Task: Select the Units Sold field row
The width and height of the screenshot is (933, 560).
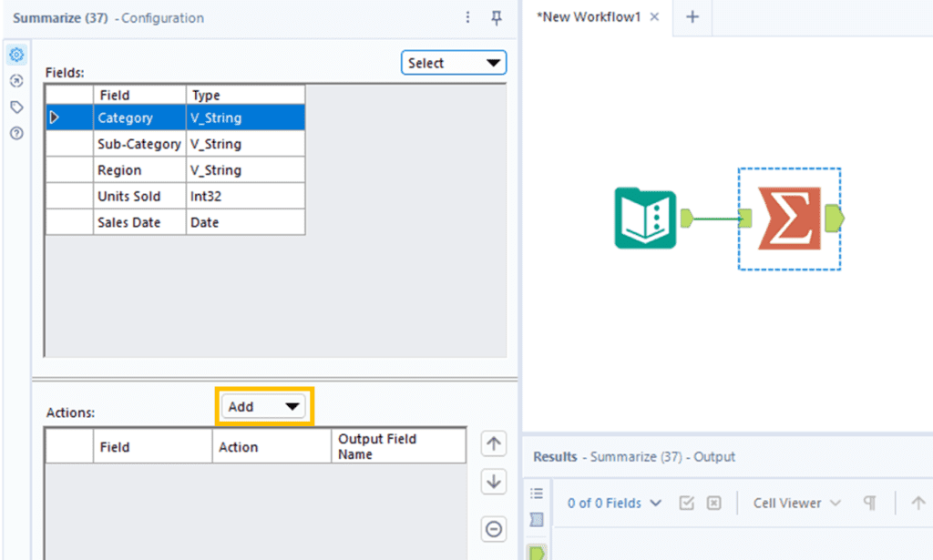Action: tap(128, 196)
